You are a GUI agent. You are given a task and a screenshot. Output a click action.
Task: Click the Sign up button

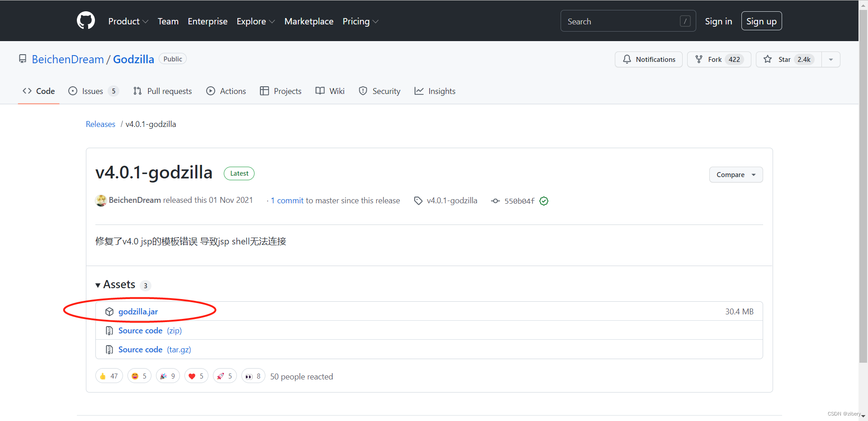click(761, 21)
